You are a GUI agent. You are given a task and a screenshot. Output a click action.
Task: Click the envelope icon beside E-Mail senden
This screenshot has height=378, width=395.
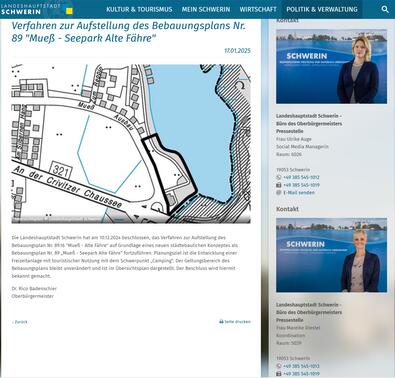(x=279, y=193)
